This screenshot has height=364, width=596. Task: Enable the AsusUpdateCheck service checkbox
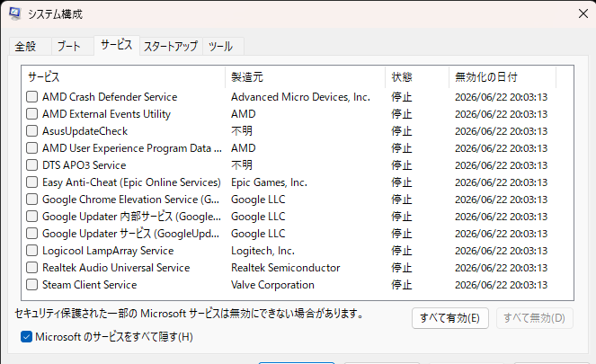(32, 131)
